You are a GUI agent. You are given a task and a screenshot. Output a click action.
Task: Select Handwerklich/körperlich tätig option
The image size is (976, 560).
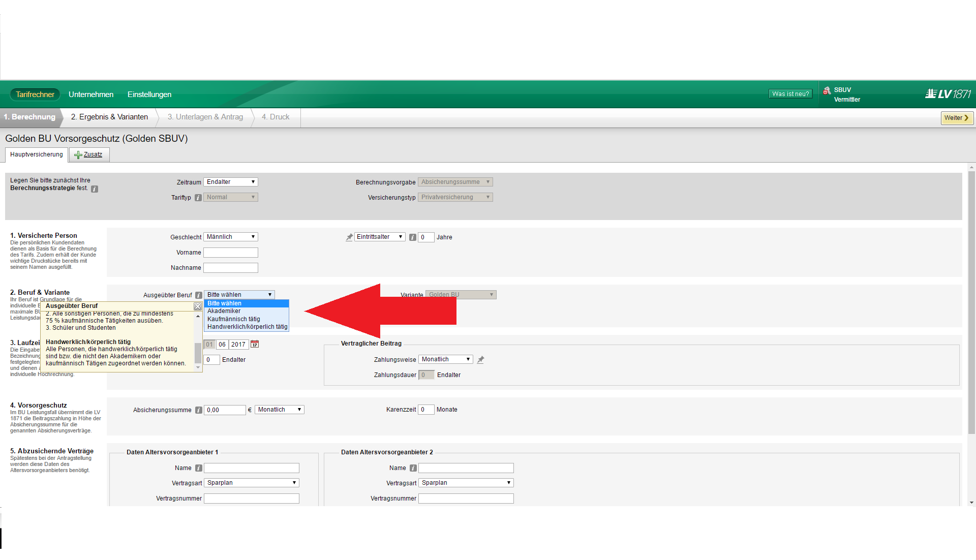247,327
